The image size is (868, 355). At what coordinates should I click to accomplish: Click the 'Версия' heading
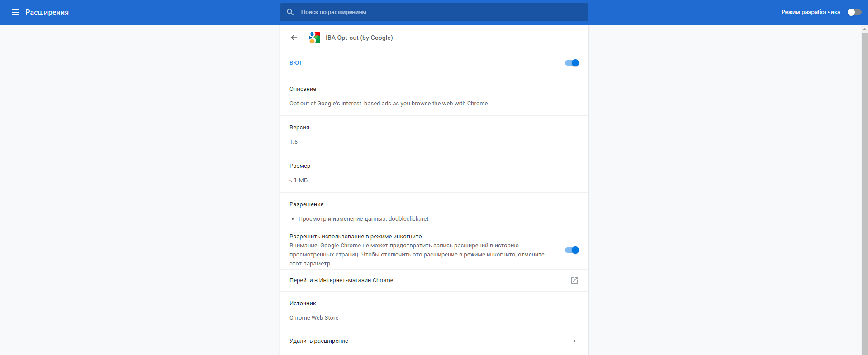(x=299, y=128)
